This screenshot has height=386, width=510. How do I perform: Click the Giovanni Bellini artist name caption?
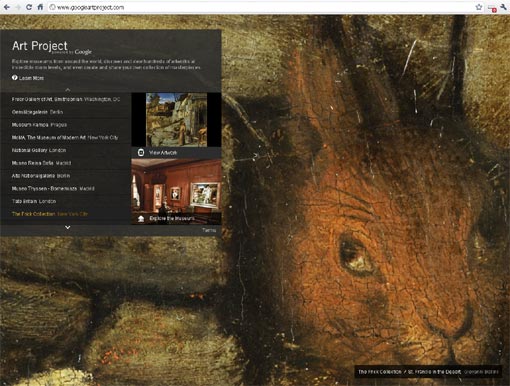point(482,372)
